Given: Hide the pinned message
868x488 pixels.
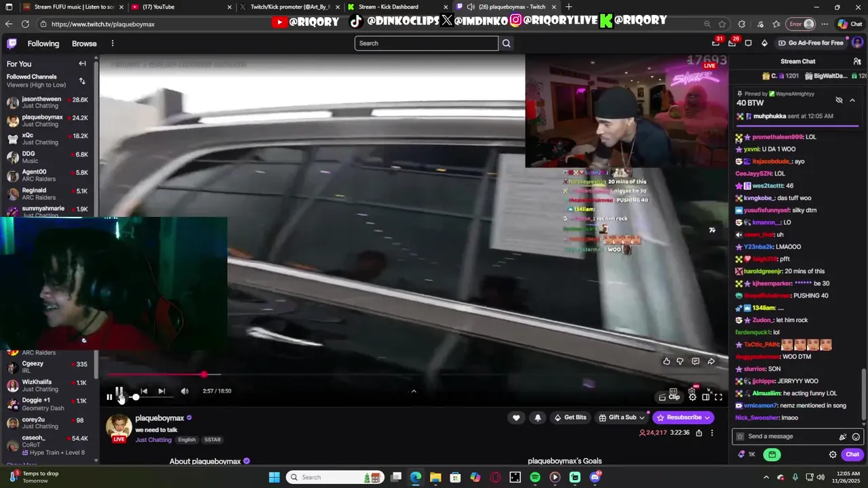Looking at the screenshot, I should click(x=839, y=100).
